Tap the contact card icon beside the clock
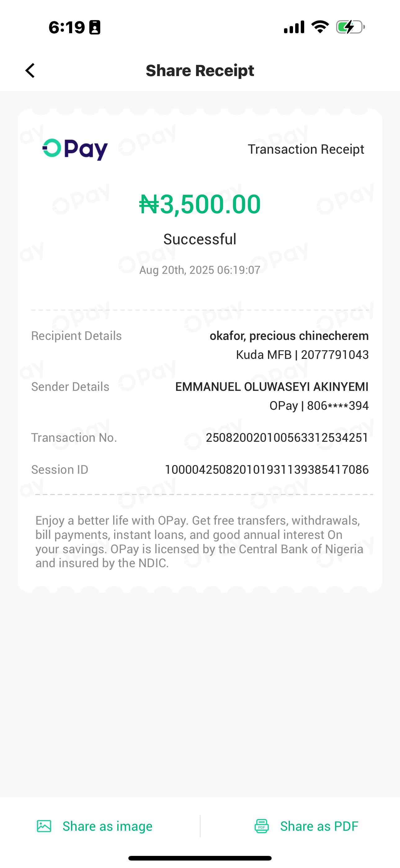This screenshot has width=400, height=868. pos(95,27)
